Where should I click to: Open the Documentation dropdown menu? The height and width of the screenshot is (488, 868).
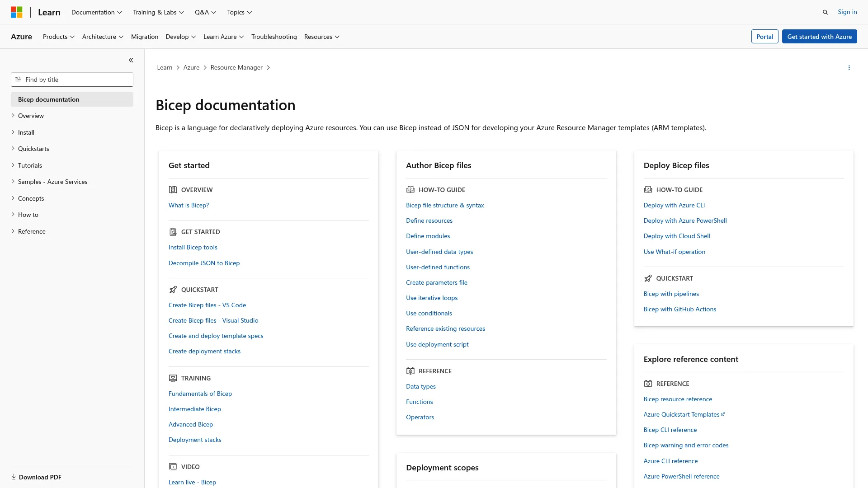pos(97,12)
